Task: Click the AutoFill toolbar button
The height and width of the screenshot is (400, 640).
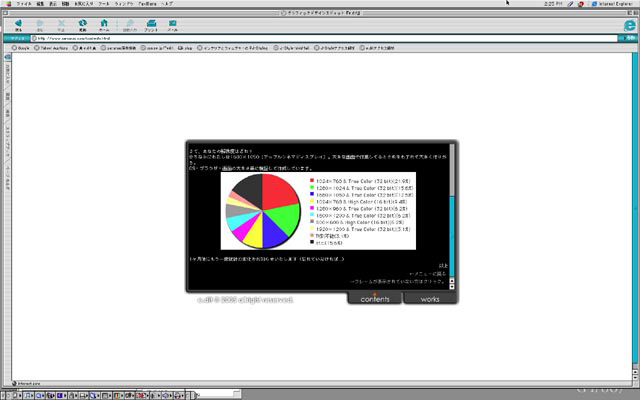Action: click(130, 25)
